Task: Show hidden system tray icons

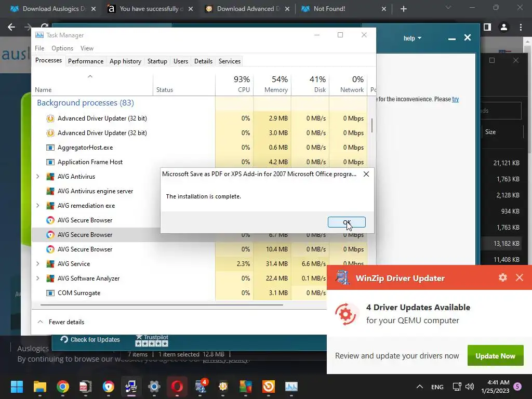Action: 420,387
